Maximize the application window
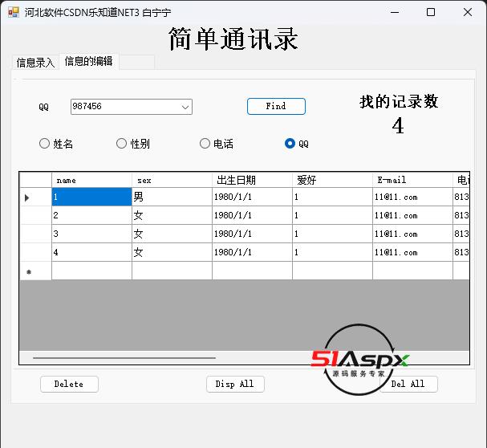 tap(431, 12)
